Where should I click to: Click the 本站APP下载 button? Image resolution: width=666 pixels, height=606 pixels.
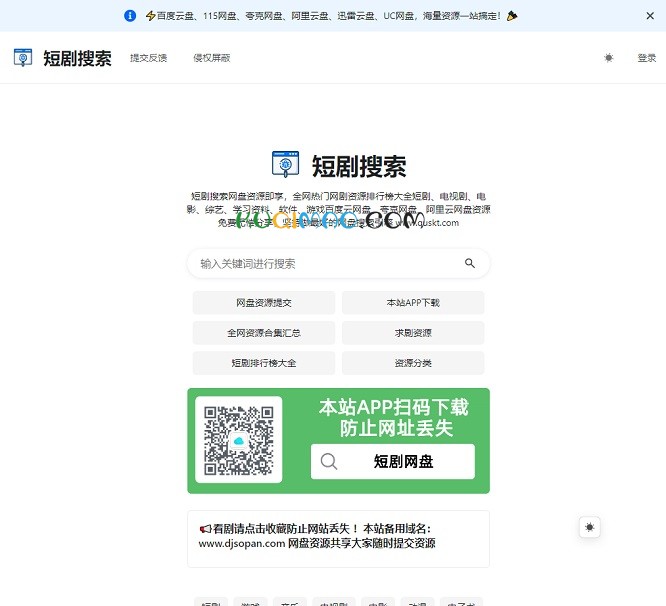point(413,303)
